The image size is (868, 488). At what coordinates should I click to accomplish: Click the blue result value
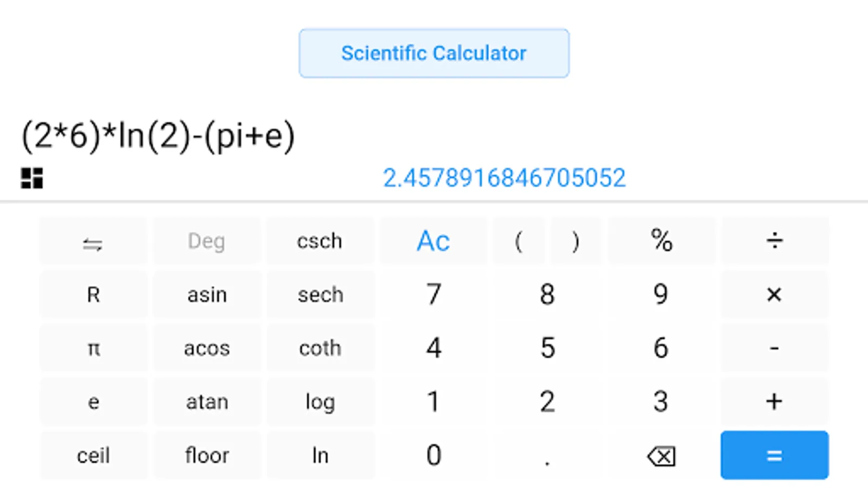point(504,178)
